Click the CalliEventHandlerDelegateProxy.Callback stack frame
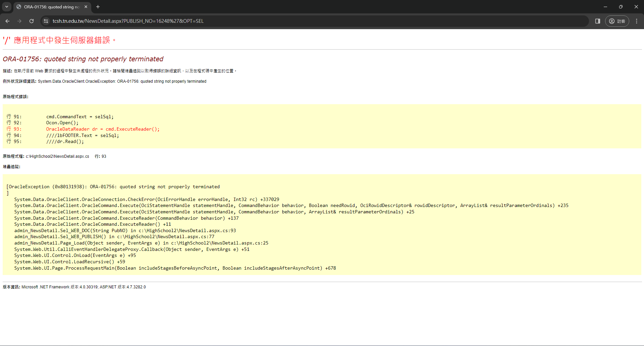 coord(132,250)
